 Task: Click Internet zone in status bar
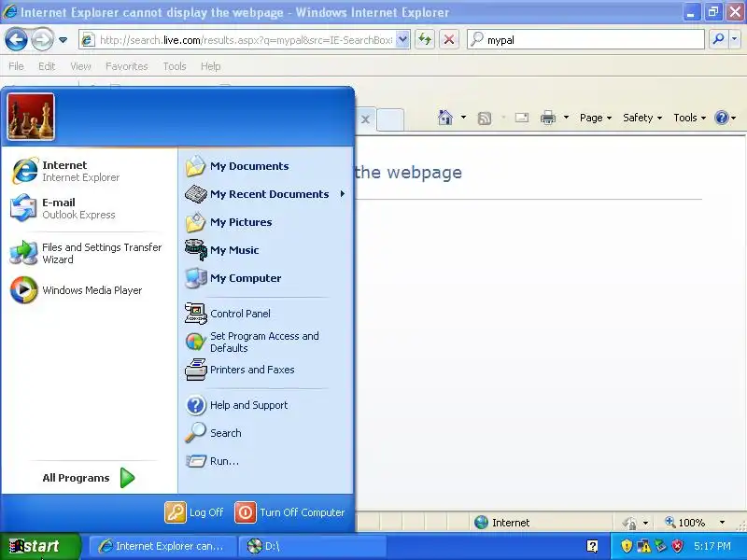(502, 523)
